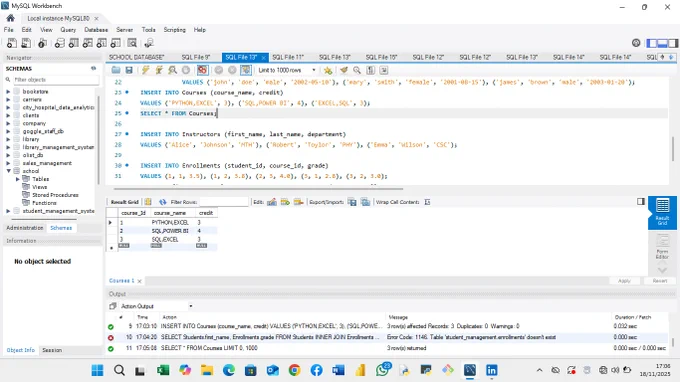Collapse the school schema
This screenshot has height=382, width=680.
8,171
